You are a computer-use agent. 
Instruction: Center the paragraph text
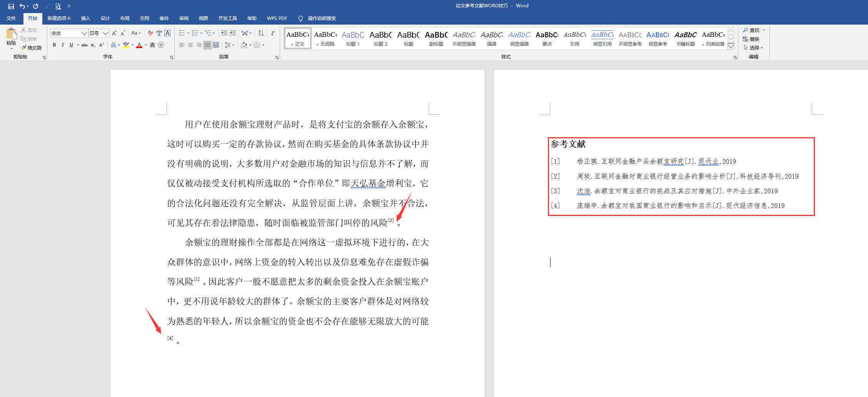coord(190,45)
